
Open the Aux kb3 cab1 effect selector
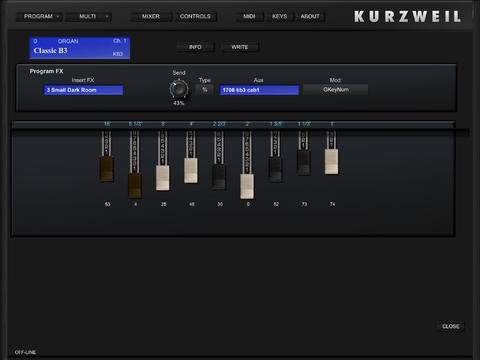(x=259, y=90)
